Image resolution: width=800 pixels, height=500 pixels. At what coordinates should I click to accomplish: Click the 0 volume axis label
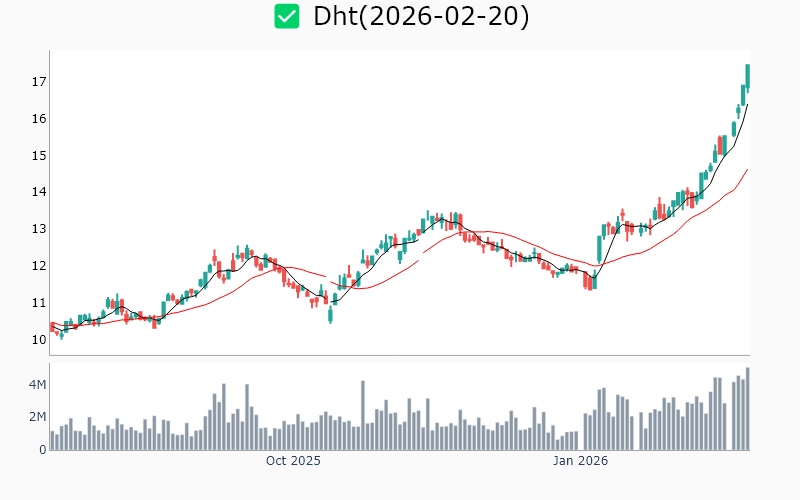(x=42, y=449)
